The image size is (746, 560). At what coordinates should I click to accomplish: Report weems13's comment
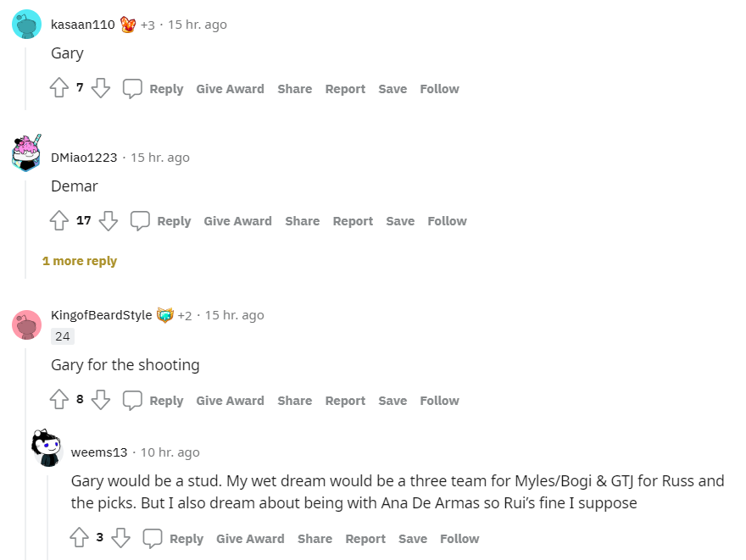(365, 539)
